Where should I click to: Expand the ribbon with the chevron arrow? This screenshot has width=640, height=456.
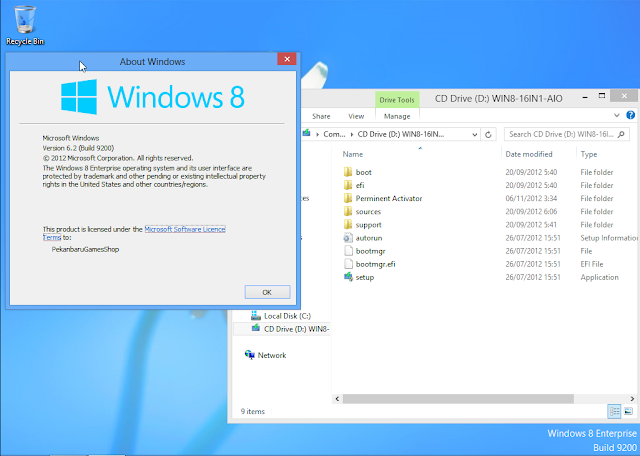(616, 116)
